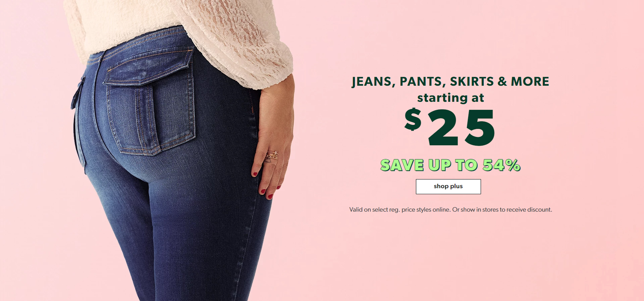Click the word "JEANS" in headline
The image size is (644, 301).
371,82
